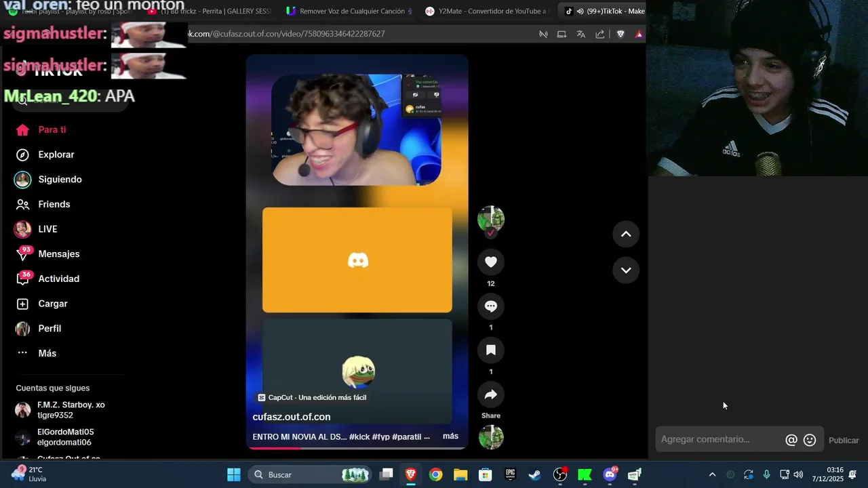Open the Friends section
The image size is (868, 488).
(x=43, y=204)
